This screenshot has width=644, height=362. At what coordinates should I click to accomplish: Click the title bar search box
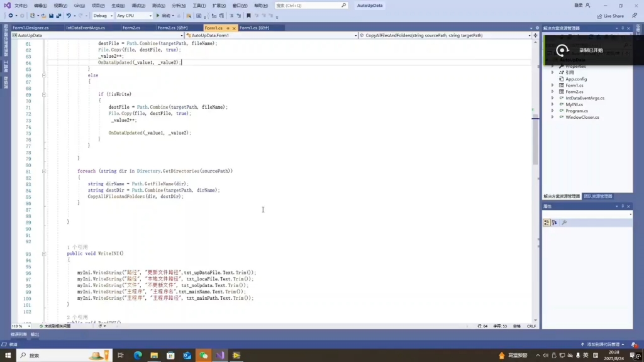click(x=311, y=5)
